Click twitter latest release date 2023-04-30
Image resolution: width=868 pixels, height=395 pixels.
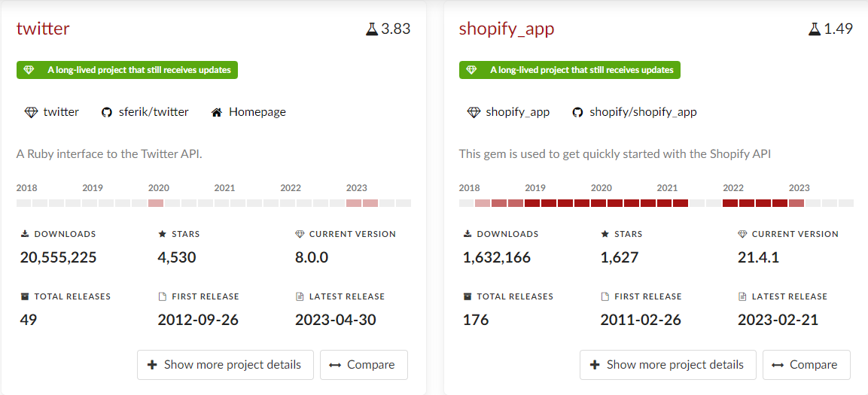coord(336,320)
